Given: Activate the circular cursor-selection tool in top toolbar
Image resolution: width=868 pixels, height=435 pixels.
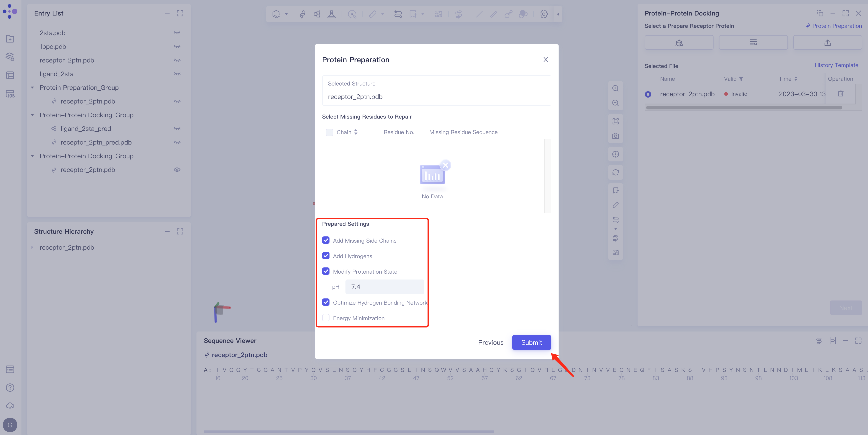Looking at the screenshot, I should coord(352,14).
